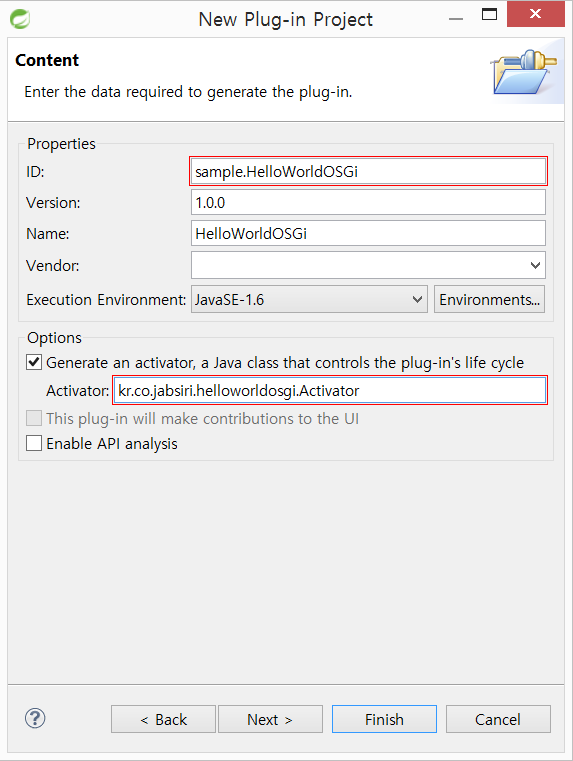Viewport: 573px width, 761px height.
Task: Maximize the New Plug-in Project window
Action: (x=489, y=14)
